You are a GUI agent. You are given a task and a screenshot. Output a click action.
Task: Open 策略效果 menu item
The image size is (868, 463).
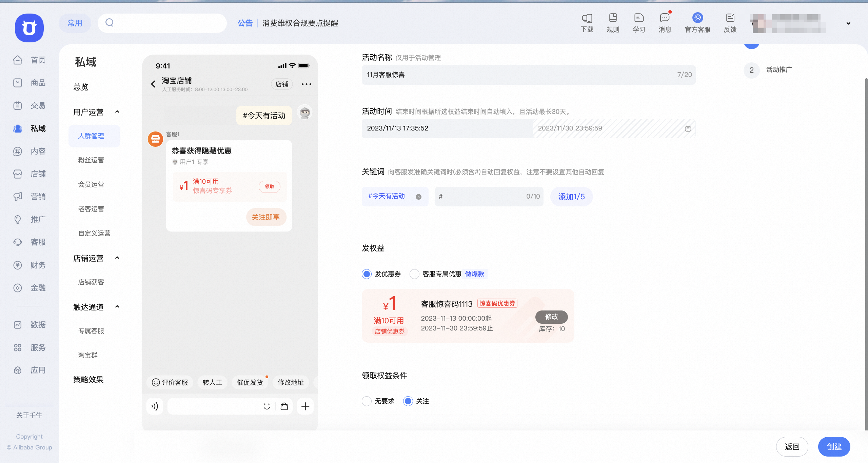88,380
